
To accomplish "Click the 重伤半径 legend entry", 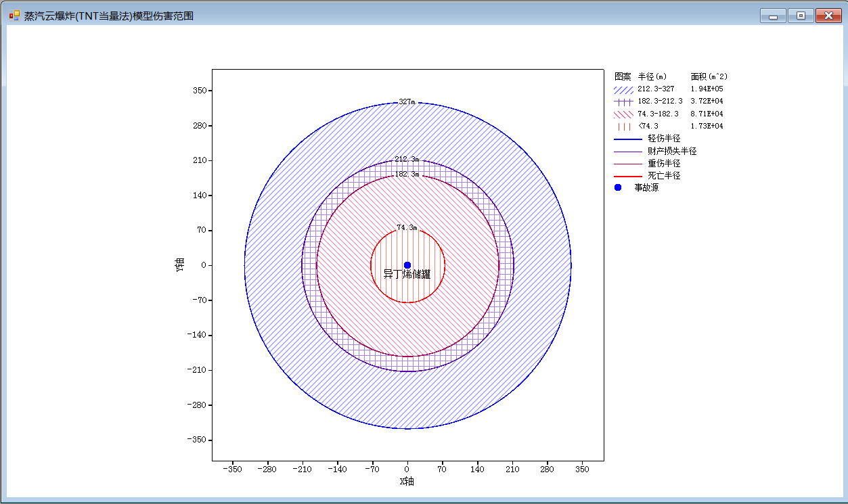I will click(664, 163).
